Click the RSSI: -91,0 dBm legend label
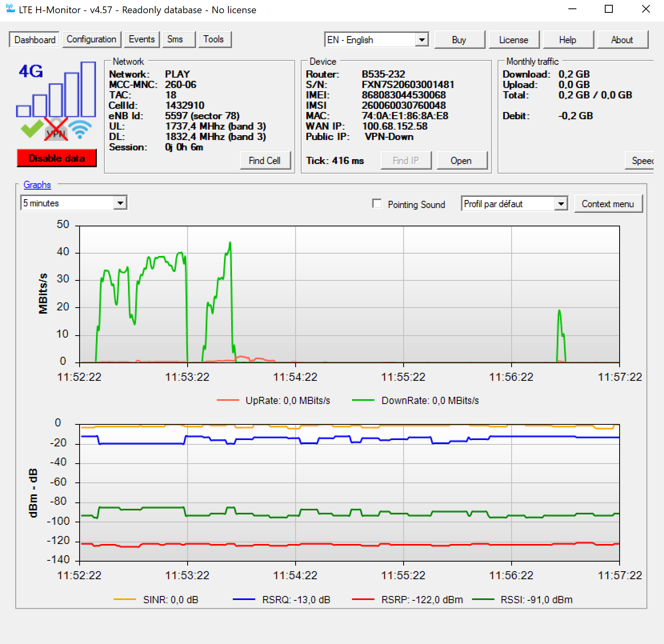 [x=537, y=600]
